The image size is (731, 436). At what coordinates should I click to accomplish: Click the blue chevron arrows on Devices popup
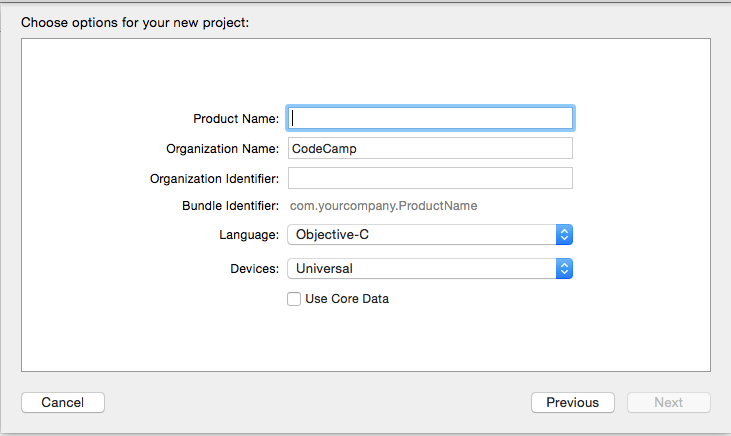[564, 268]
